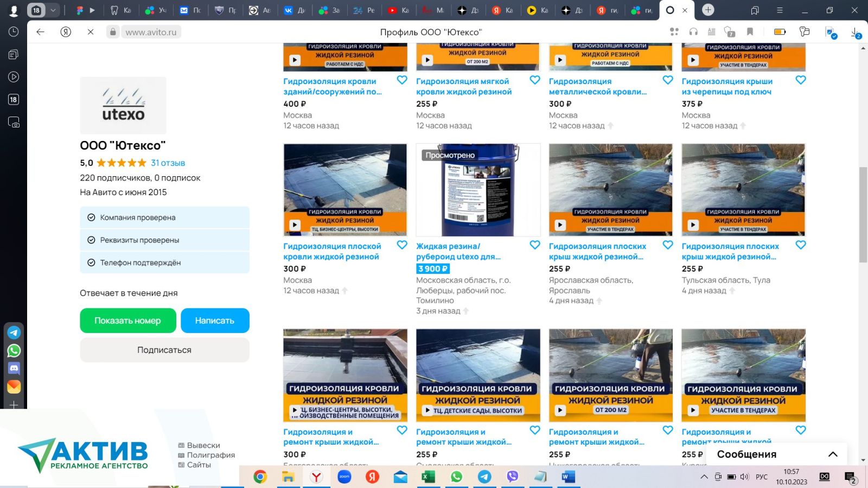868x488 pixels.
Task: Switch to the Figma browser tab
Action: [x=86, y=10]
